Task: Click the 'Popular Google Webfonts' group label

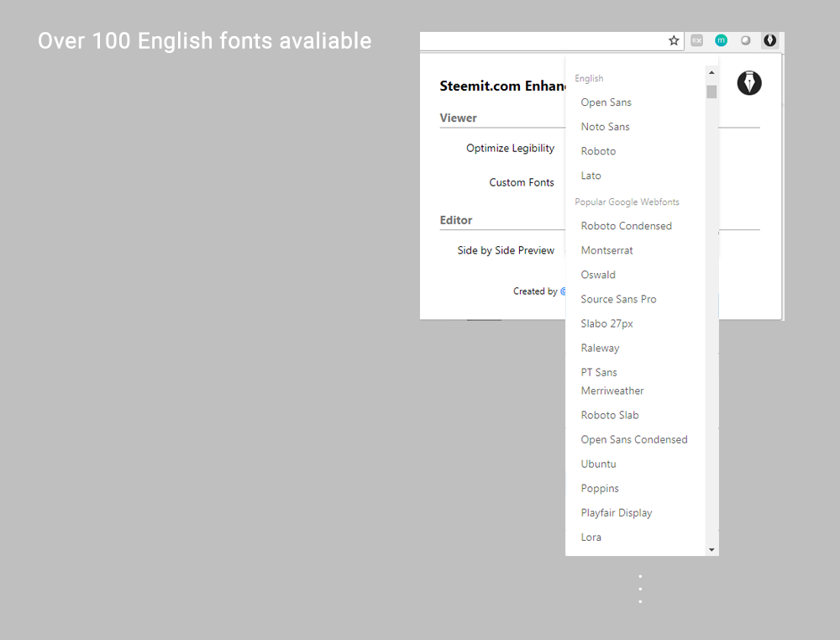Action: coord(627,202)
